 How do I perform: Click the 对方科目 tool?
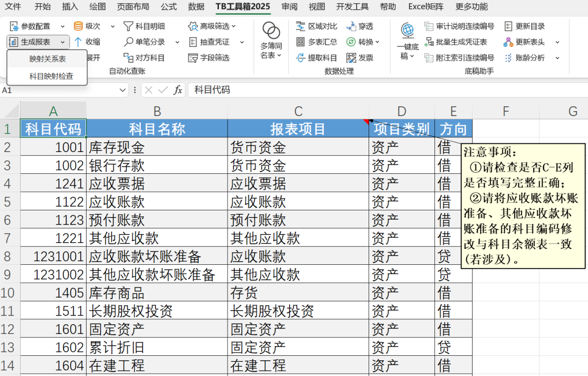point(144,58)
